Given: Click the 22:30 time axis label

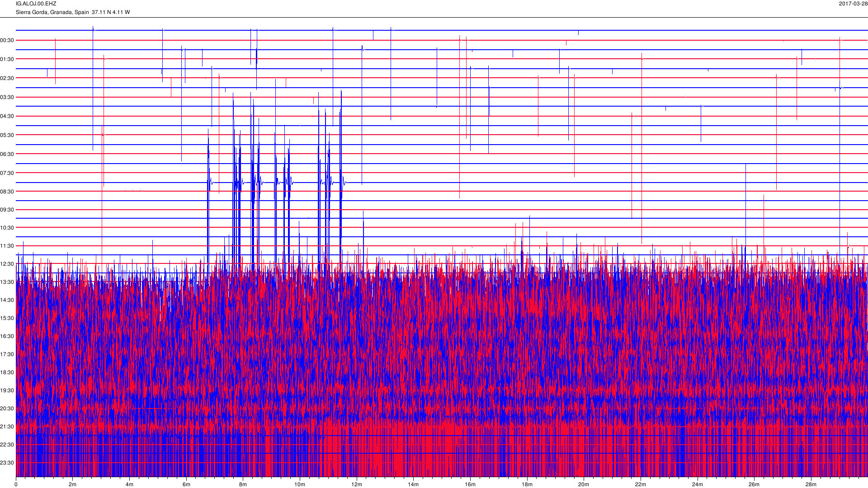Looking at the screenshot, I should (x=7, y=445).
